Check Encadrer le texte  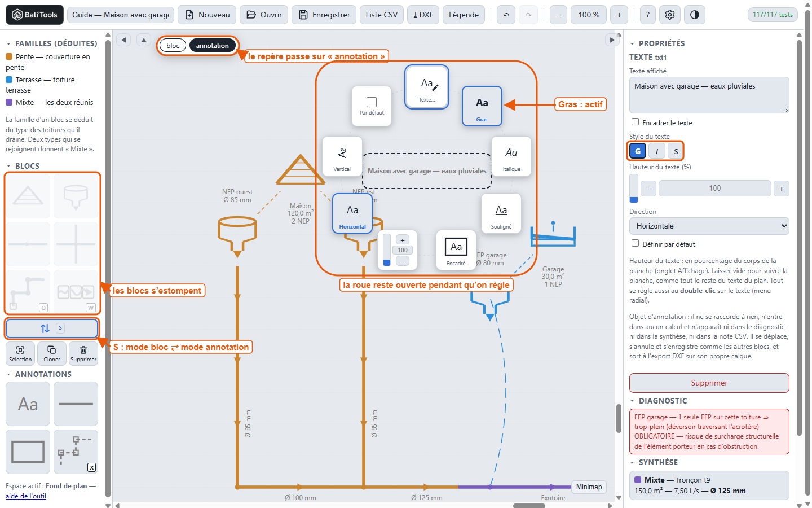click(x=636, y=122)
